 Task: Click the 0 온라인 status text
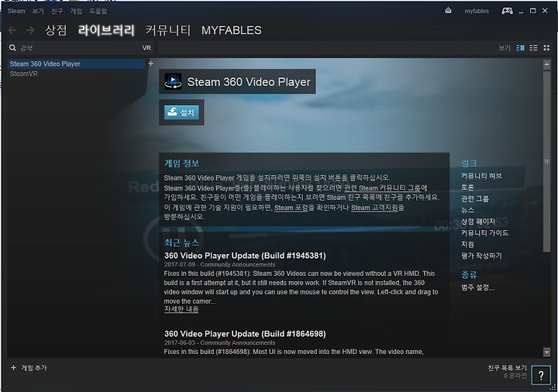(515, 376)
